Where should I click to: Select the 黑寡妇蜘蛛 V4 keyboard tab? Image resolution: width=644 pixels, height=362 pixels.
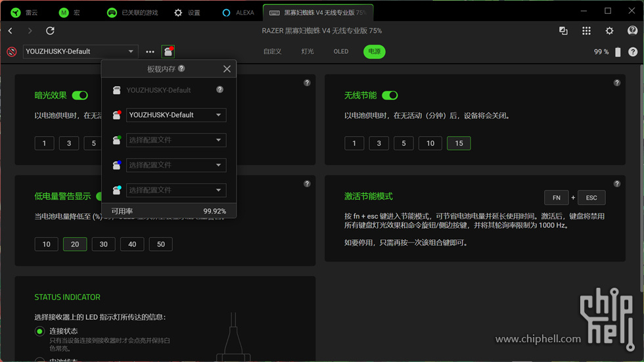[318, 12]
